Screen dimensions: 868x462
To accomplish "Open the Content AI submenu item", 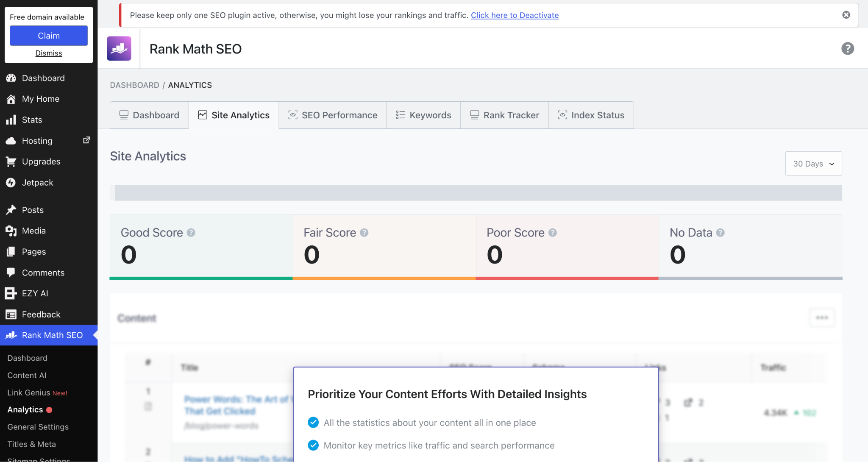I will click(x=27, y=376).
